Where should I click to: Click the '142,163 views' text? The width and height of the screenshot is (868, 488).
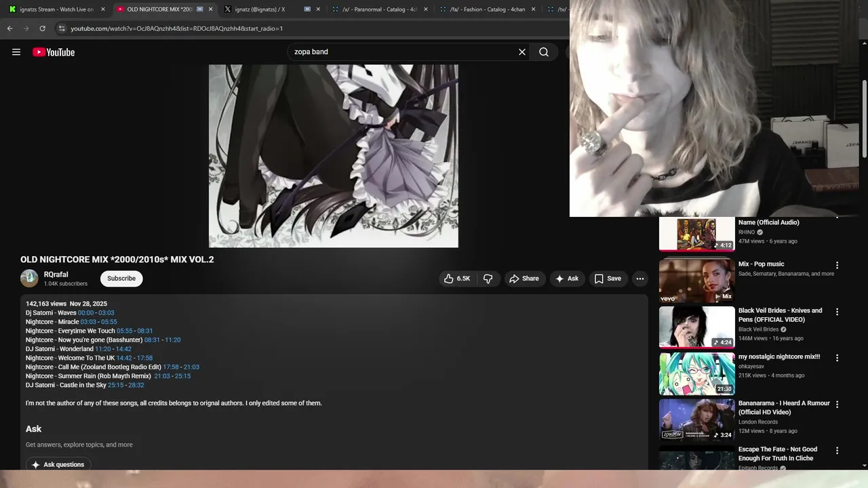tap(46, 304)
